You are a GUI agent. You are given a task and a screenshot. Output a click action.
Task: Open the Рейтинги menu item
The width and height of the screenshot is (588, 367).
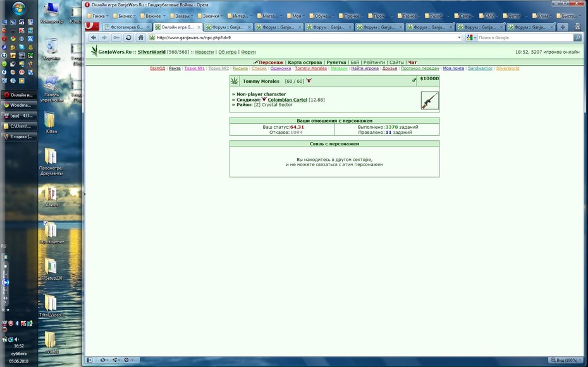[374, 62]
